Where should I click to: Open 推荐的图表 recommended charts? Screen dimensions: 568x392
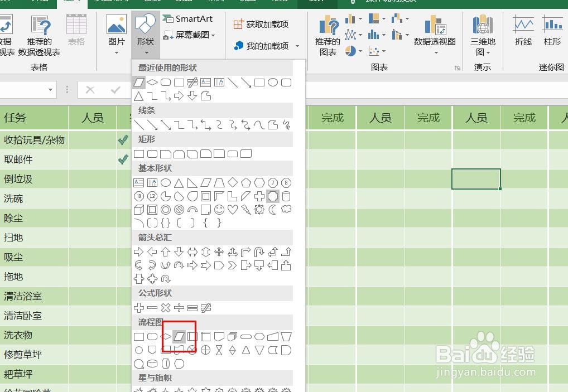(328, 36)
